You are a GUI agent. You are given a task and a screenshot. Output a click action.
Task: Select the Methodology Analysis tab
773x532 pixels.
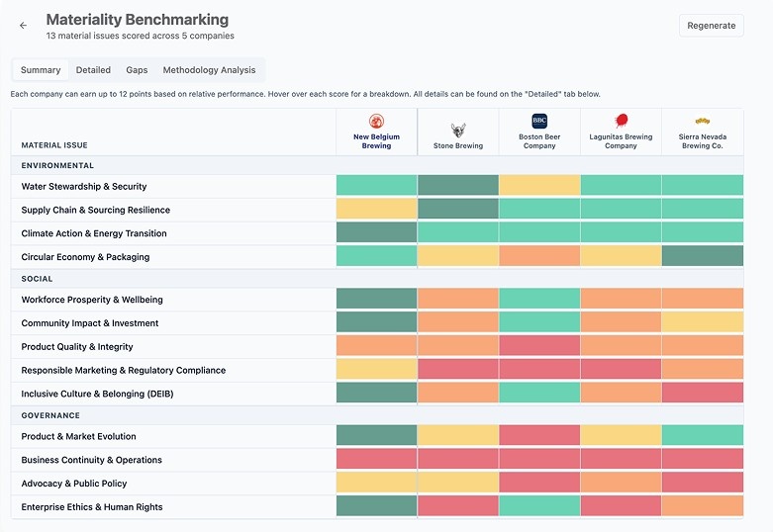209,70
